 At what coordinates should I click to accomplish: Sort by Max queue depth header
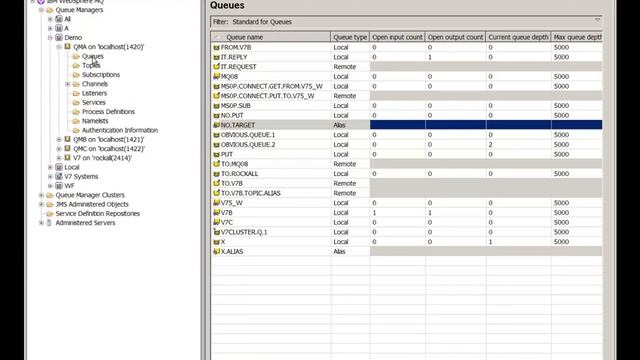tap(577, 37)
